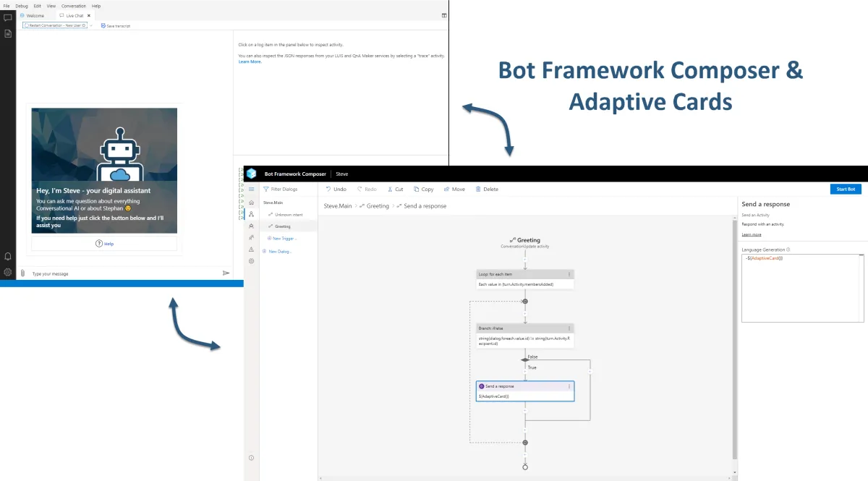Open Composer hamburger navigation menu
The image size is (868, 481).
tap(251, 189)
